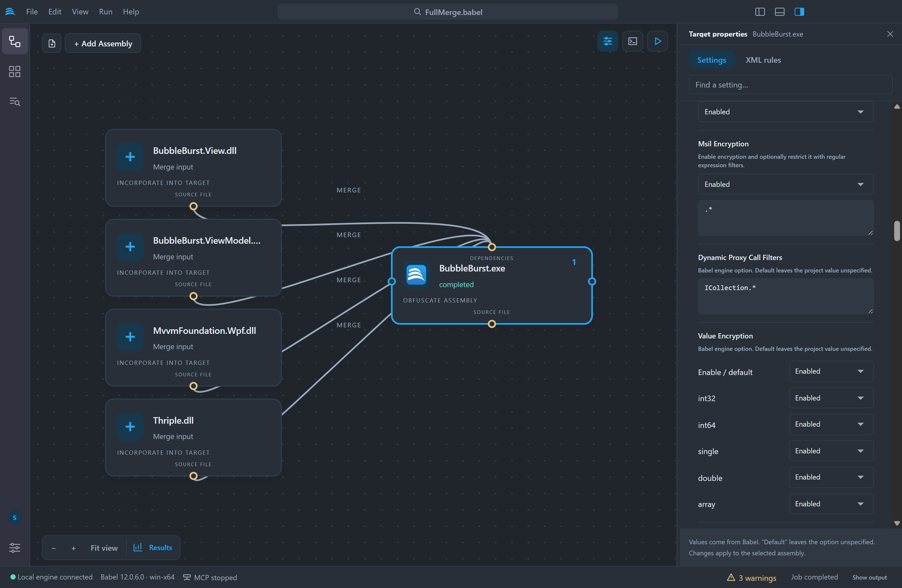Viewport: 902px width, 588px height.
Task: Click the Fit view button
Action: click(104, 548)
